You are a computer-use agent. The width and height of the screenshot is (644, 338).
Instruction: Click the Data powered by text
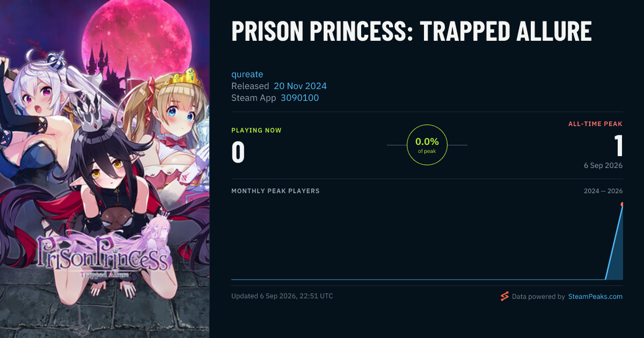click(538, 296)
